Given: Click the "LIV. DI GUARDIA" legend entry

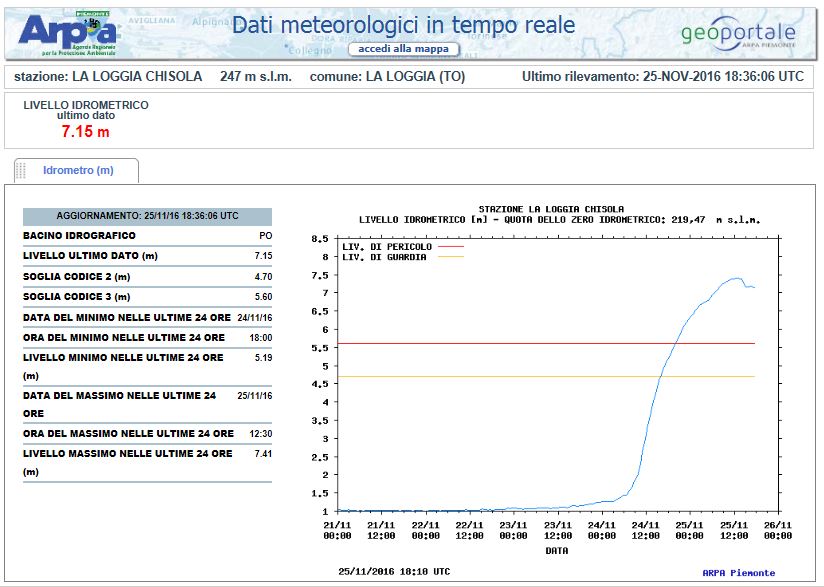Looking at the screenshot, I should [x=403, y=257].
